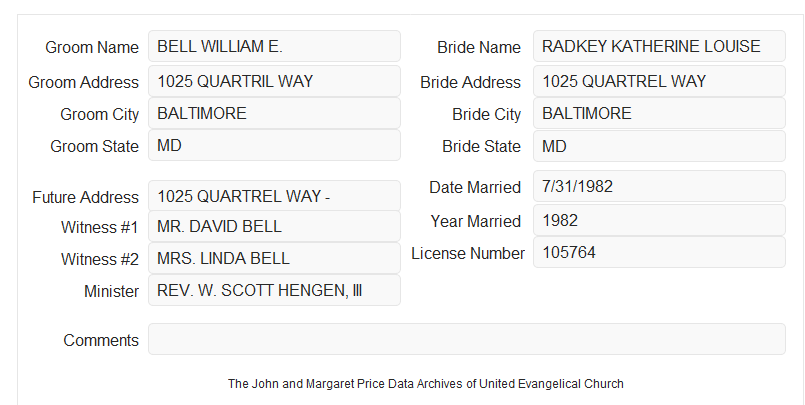
Task: Click the Groom Name label
Action: click(x=92, y=47)
